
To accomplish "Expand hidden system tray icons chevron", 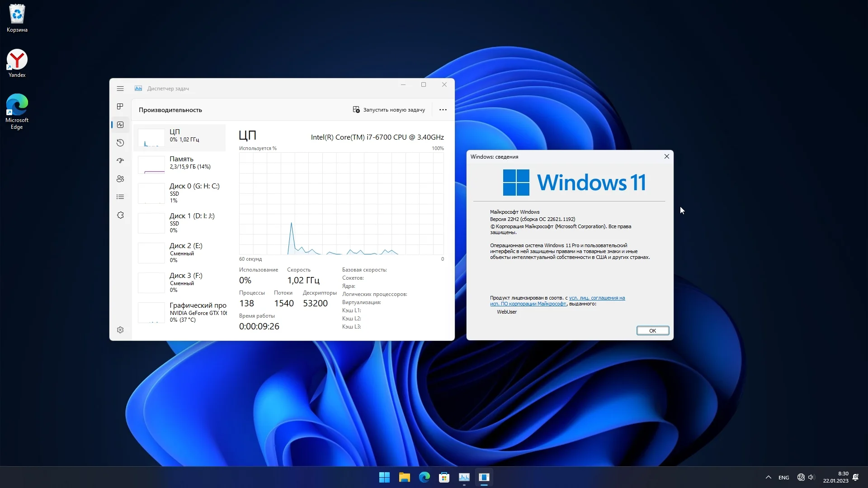I will (768, 477).
